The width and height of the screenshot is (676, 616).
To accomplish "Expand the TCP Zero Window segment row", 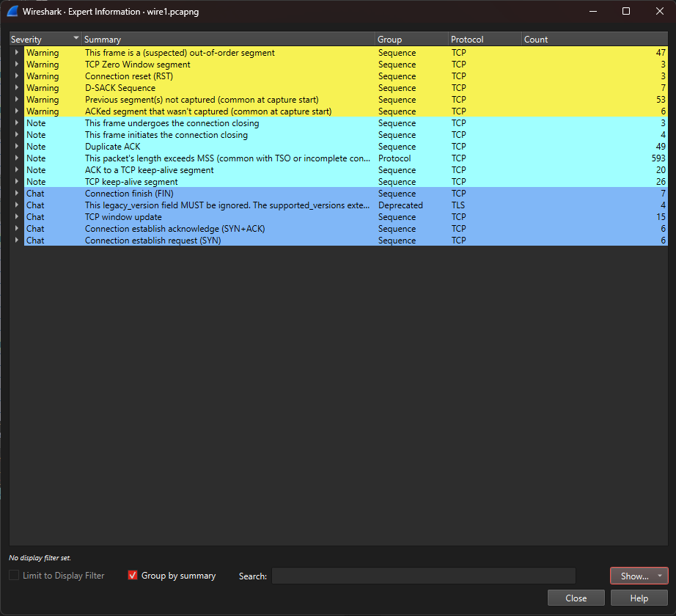I will click(x=16, y=64).
